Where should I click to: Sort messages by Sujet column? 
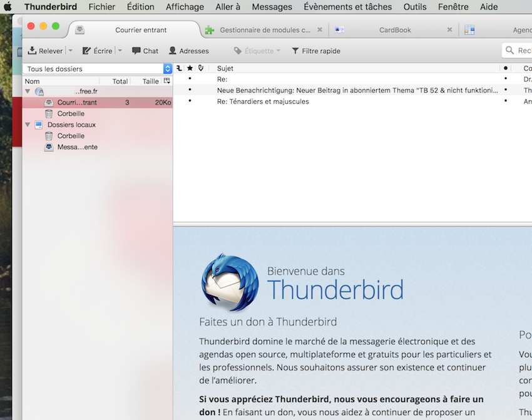tap(354, 68)
